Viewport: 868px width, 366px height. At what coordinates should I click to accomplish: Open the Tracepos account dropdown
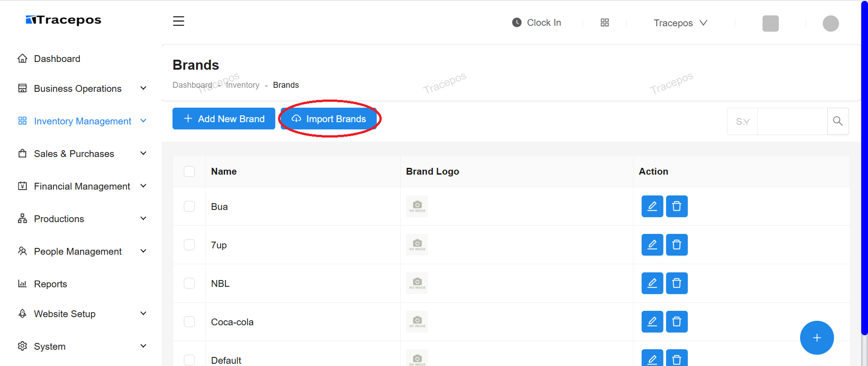tap(680, 23)
